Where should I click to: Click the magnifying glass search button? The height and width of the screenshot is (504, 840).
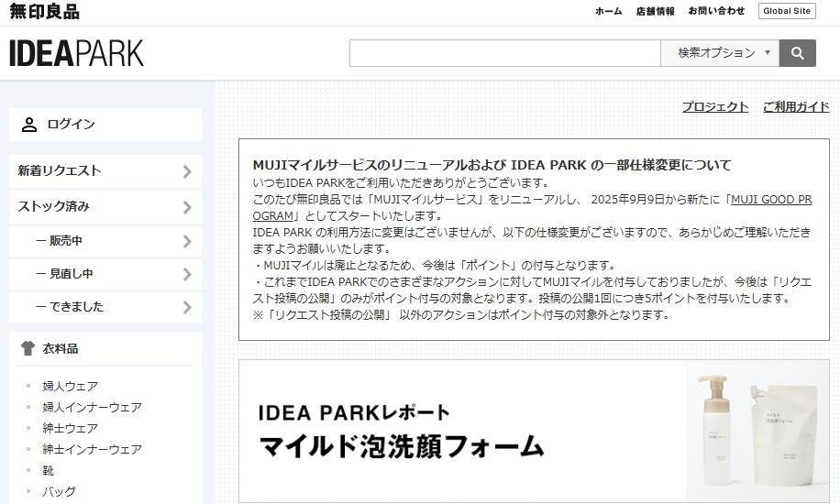click(797, 53)
